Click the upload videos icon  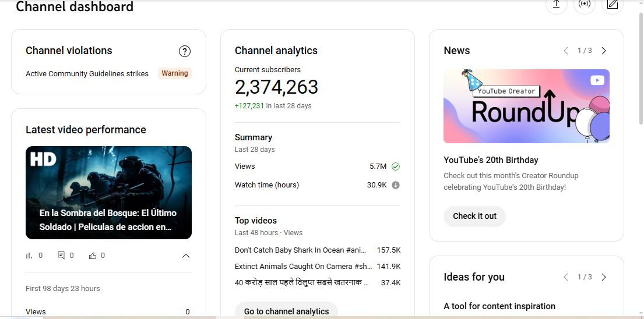[556, 5]
